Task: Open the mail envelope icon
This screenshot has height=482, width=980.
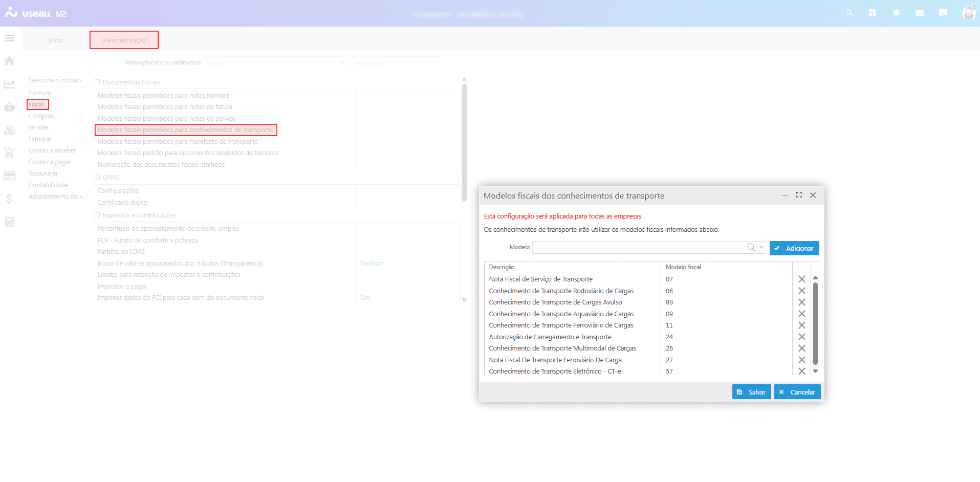Action: click(920, 13)
